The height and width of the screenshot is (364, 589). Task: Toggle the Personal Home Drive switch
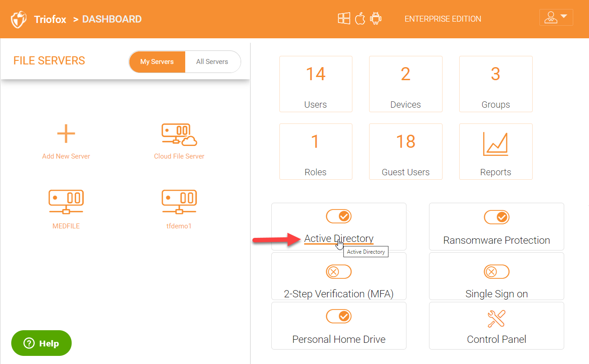point(339,316)
